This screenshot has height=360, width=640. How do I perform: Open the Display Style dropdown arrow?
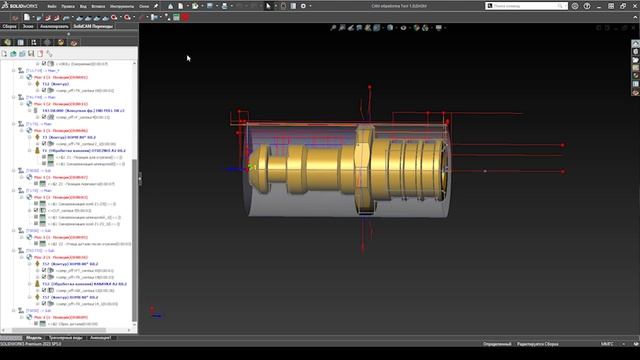(x=396, y=28)
